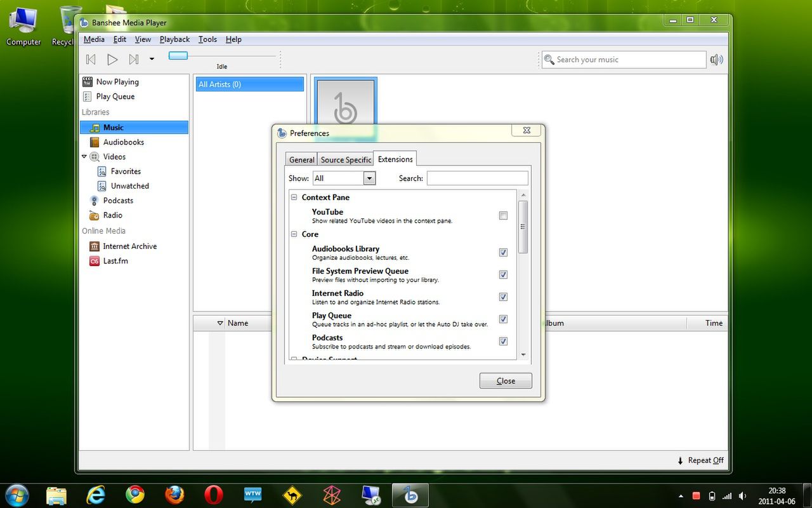Viewport: 812px width, 508px height.
Task: Switch to the Source Specific tab
Action: coord(346,159)
